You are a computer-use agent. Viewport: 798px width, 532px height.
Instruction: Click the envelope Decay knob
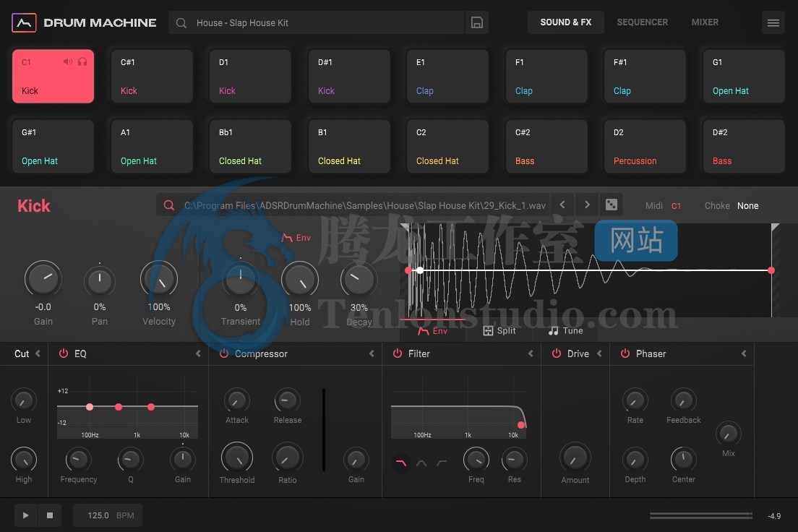pyautogui.click(x=359, y=279)
